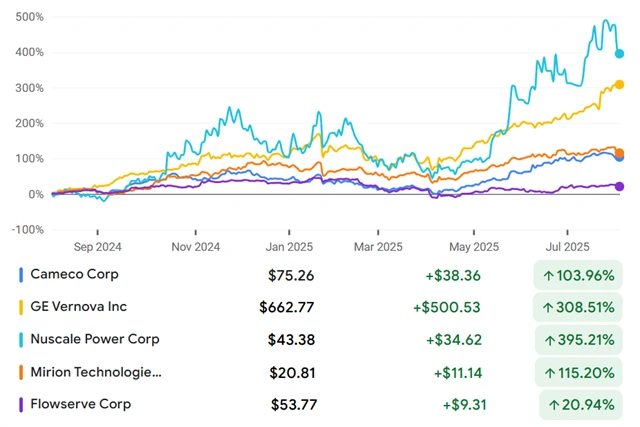
Task: Click the Cameco Corp blue color marker
Action: coord(22,275)
